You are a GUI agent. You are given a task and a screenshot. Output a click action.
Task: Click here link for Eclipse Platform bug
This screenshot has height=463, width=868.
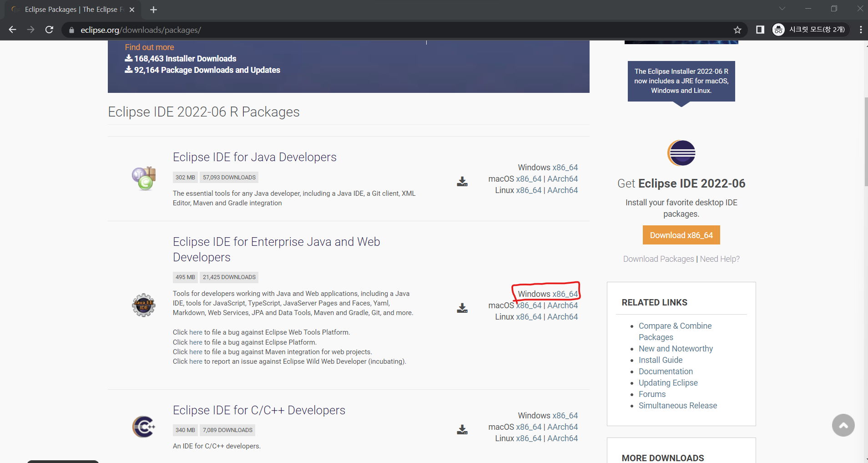pyautogui.click(x=196, y=342)
